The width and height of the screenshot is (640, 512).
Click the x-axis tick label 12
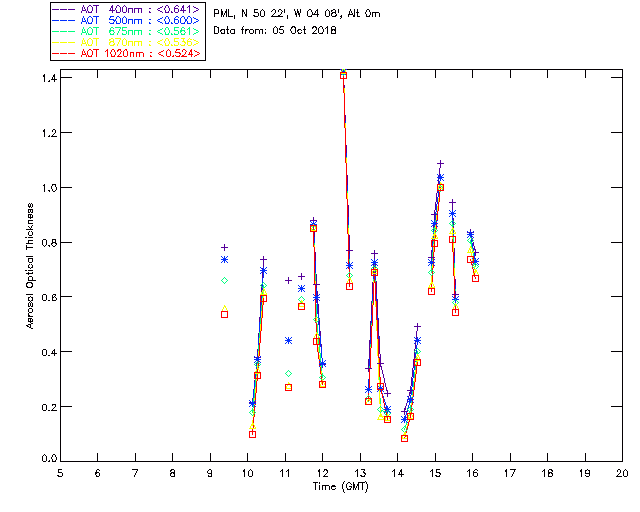[322, 473]
